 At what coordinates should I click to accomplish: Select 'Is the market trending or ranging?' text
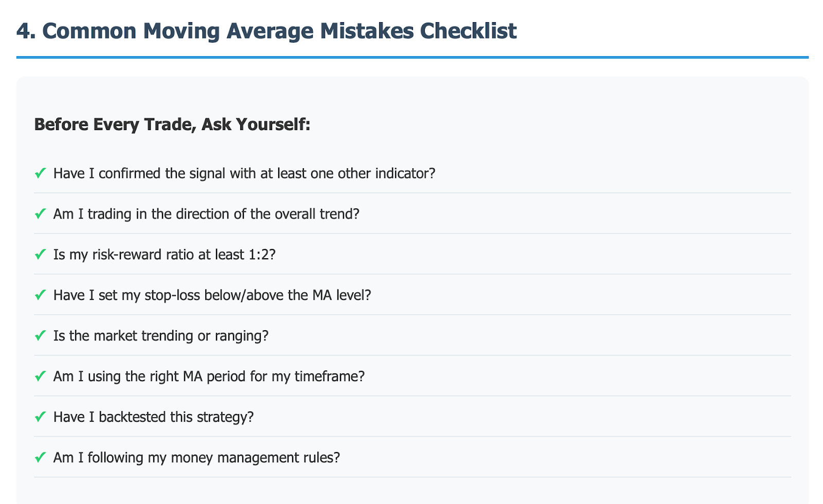point(161,336)
